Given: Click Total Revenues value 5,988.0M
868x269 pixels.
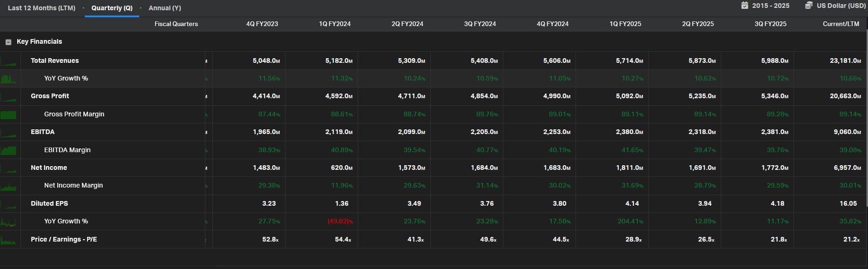Looking at the screenshot, I should tap(775, 61).
